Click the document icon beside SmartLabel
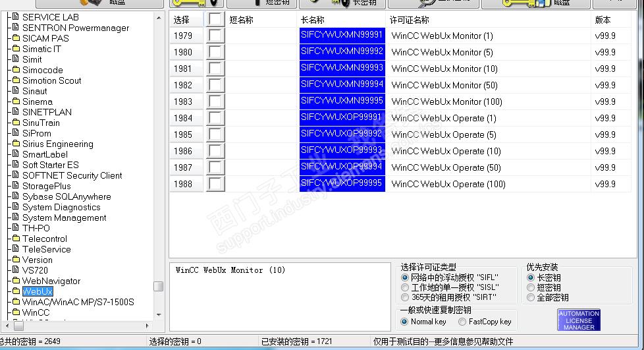 click(16, 154)
